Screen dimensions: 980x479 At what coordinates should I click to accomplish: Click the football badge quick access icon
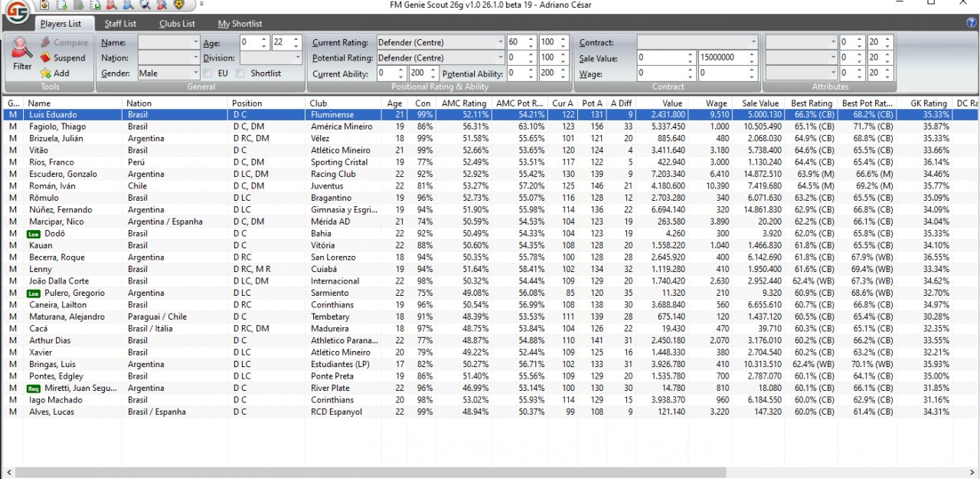coord(178,5)
